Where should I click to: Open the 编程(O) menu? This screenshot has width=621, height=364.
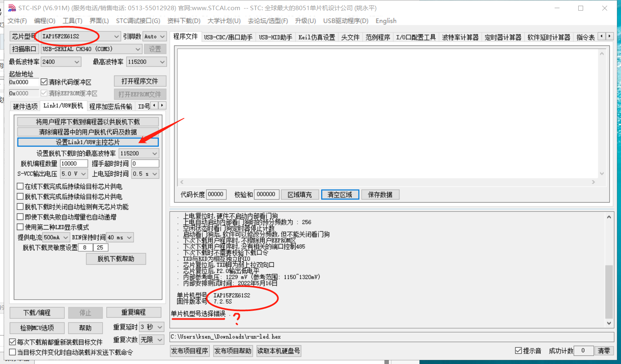pos(44,21)
